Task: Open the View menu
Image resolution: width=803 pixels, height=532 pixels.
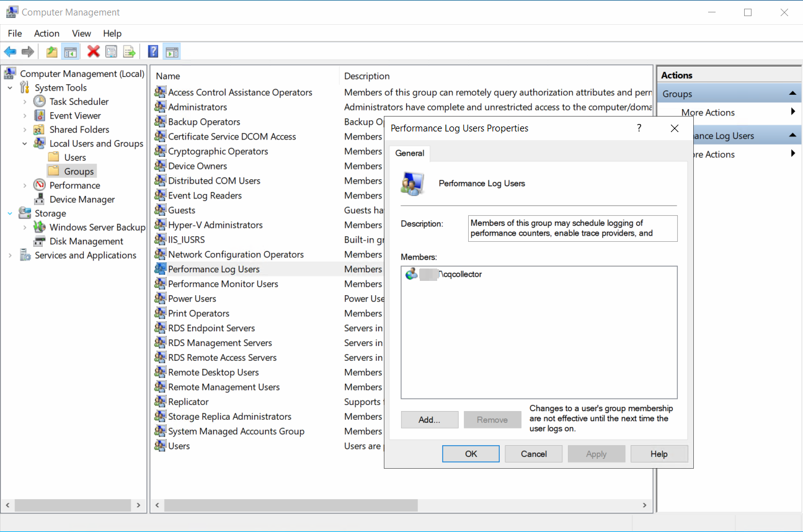Action: (81, 33)
